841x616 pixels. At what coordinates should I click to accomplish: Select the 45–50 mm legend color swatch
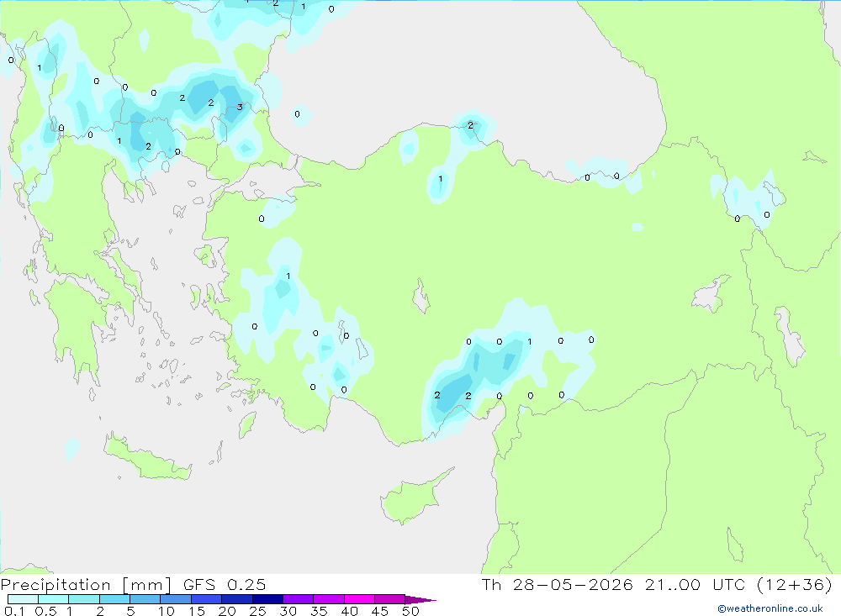(x=390, y=599)
